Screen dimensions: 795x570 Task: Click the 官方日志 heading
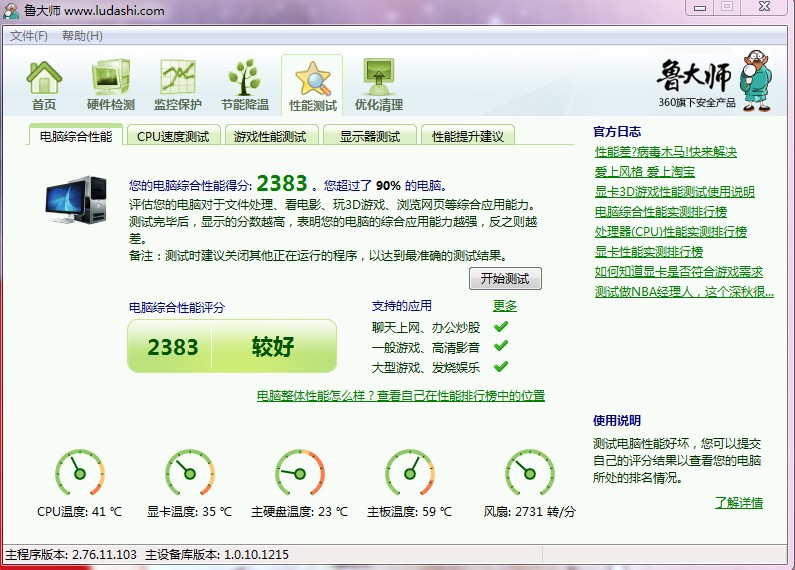[617, 131]
